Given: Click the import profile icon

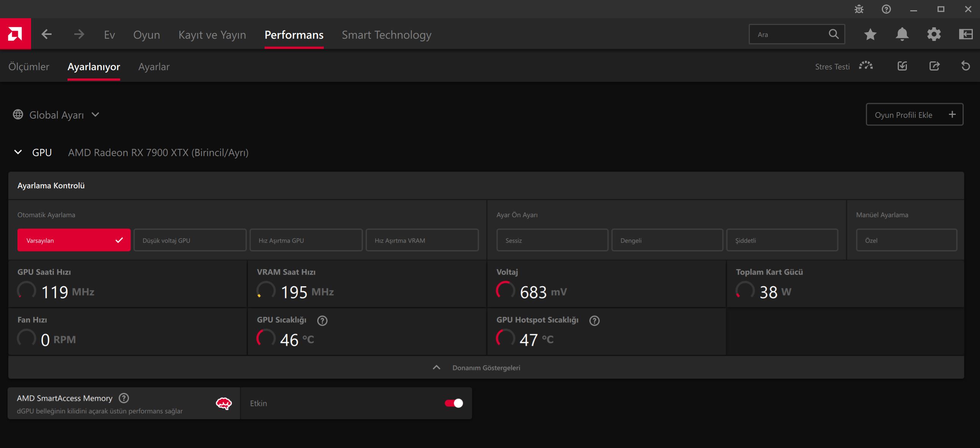Looking at the screenshot, I should (x=902, y=66).
